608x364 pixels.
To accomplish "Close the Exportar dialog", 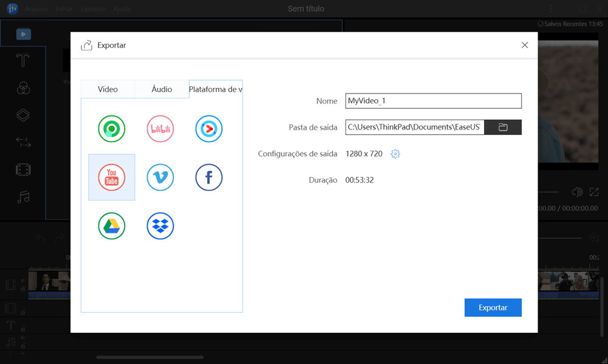I will tap(525, 45).
